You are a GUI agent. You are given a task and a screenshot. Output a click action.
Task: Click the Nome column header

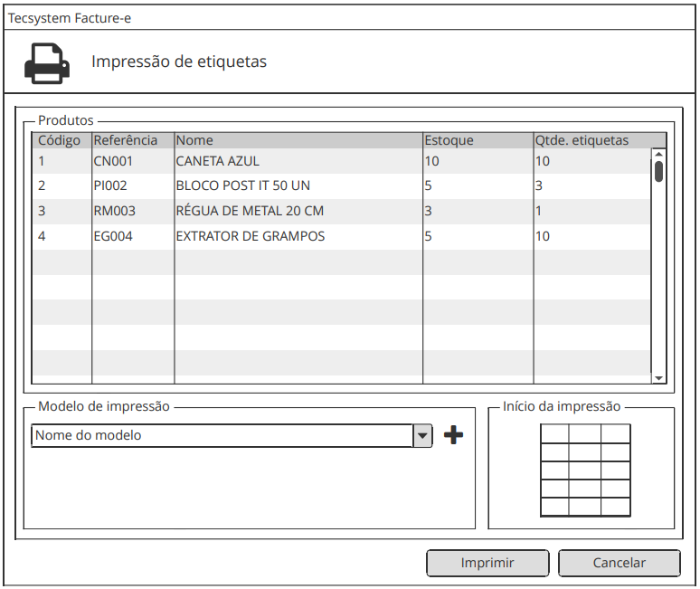pyautogui.click(x=194, y=140)
